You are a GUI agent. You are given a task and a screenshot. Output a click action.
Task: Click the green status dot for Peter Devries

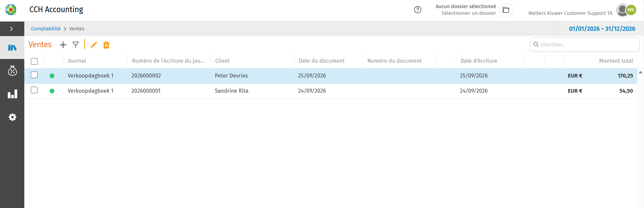pyautogui.click(x=52, y=76)
